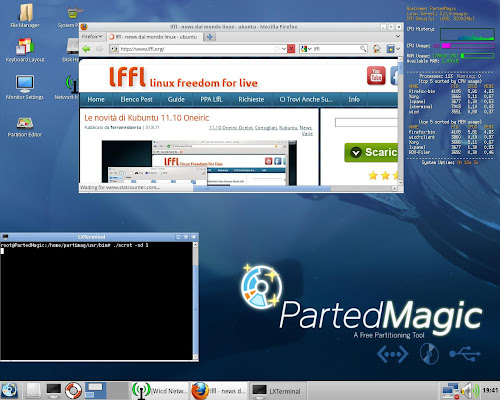This screenshot has width=500, height=400.
Task: Open Home on lffl navigation bar
Action: [x=96, y=99]
